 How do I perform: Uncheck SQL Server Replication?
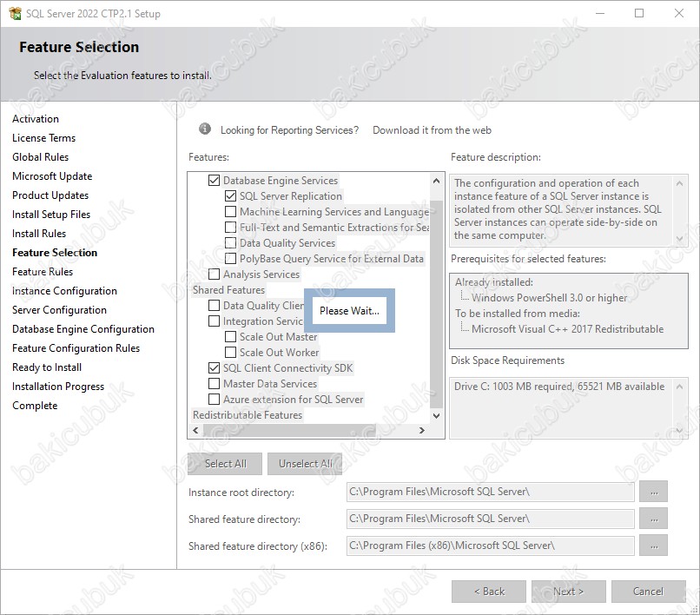pos(230,196)
